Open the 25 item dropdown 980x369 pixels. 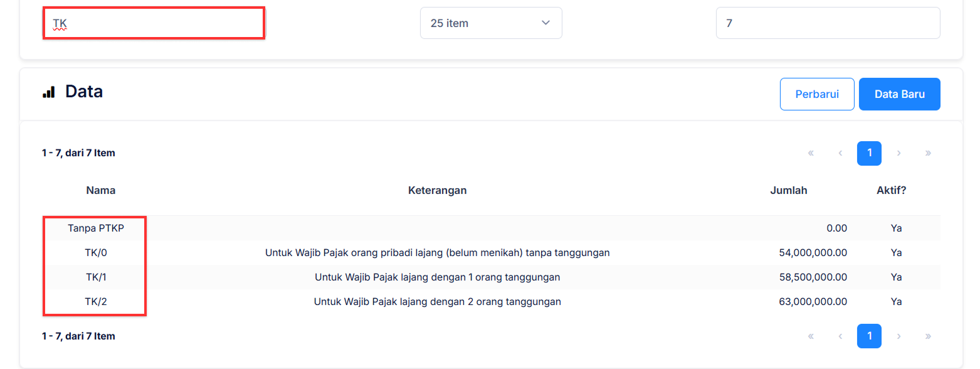tap(491, 23)
